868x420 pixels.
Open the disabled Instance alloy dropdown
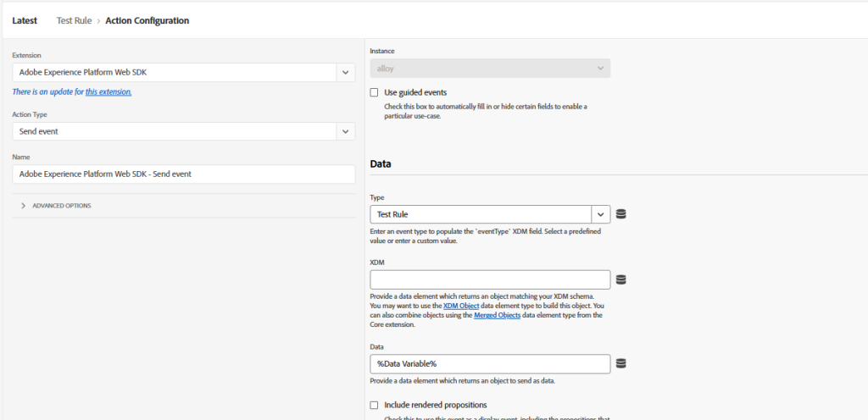click(x=490, y=69)
